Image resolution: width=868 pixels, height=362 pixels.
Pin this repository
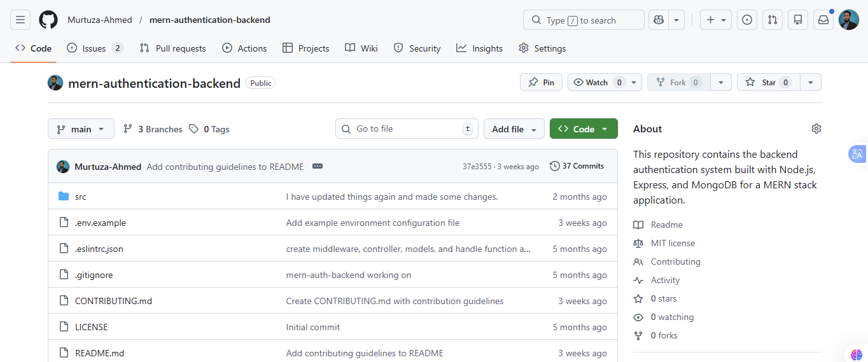click(541, 82)
